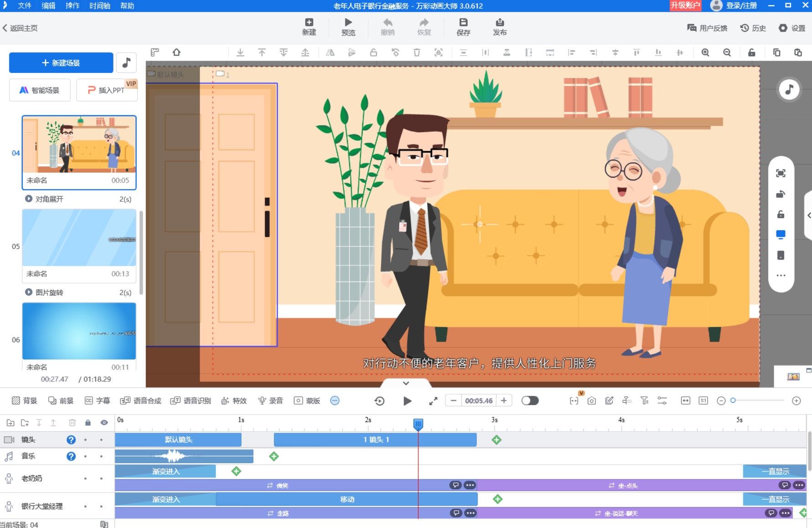
Task: Toggle the ruler icon on canvas toolbar
Action: tap(155, 52)
